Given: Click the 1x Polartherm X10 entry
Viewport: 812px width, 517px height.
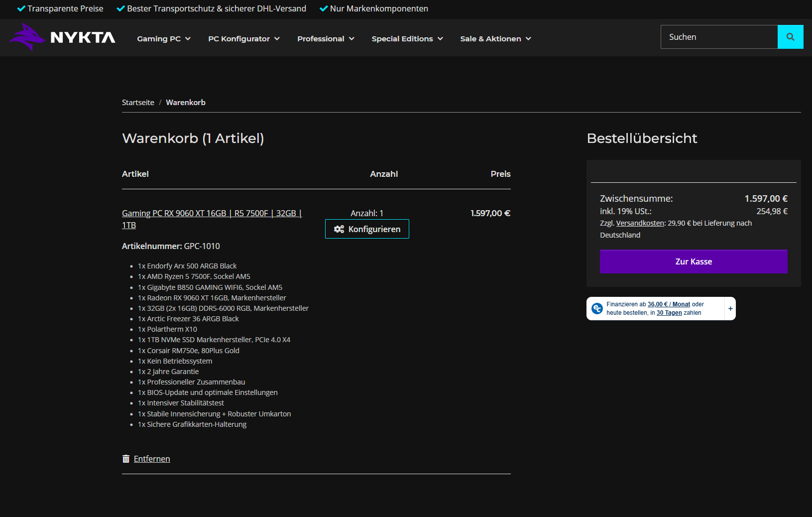Looking at the screenshot, I should (x=167, y=329).
